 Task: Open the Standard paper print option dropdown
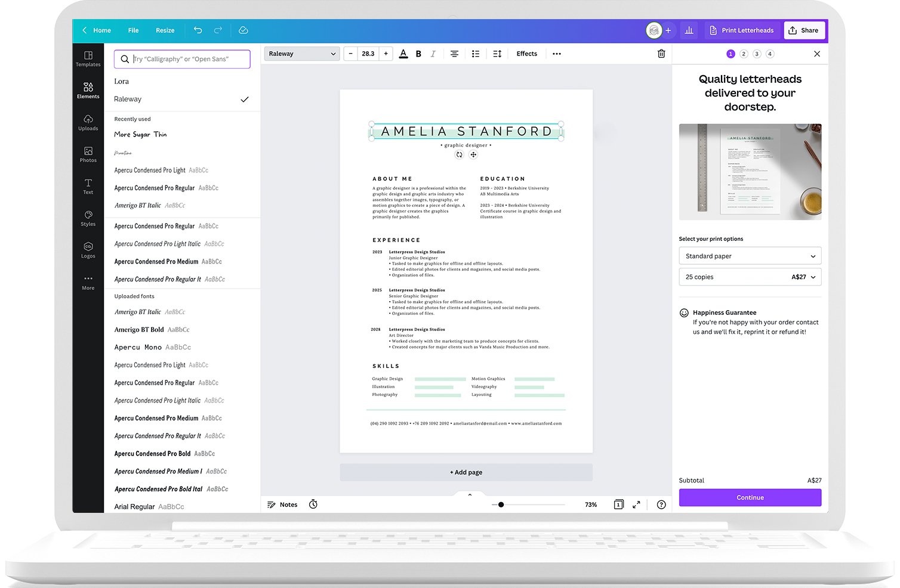[750, 255]
